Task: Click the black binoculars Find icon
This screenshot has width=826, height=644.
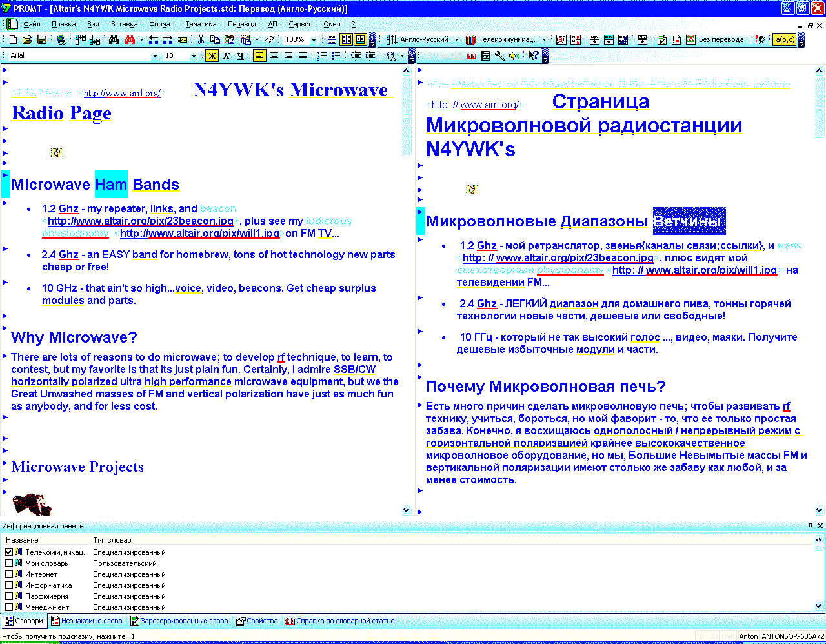Action: 114,39
